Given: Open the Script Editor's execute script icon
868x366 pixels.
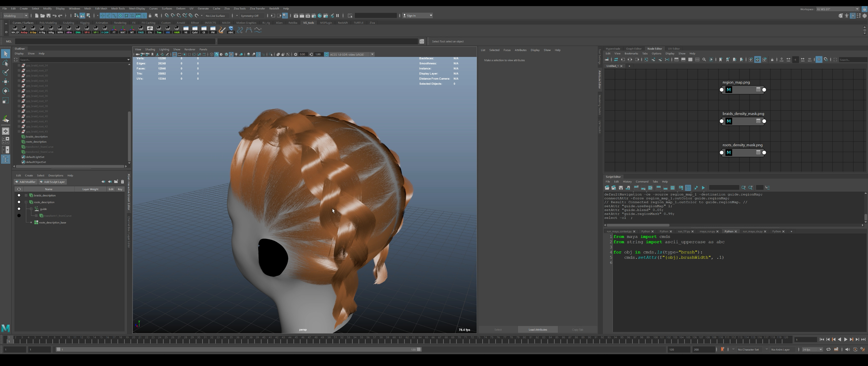Looking at the screenshot, I should 703,188.
